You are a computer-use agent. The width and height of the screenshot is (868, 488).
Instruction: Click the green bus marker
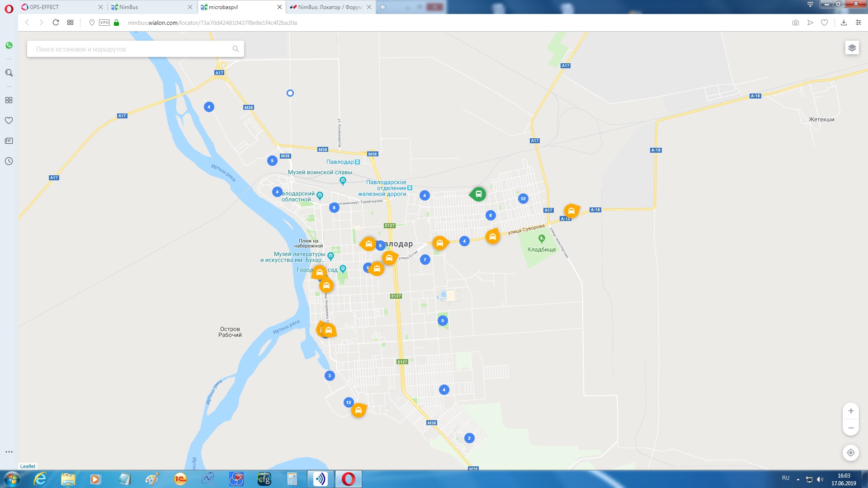click(478, 194)
